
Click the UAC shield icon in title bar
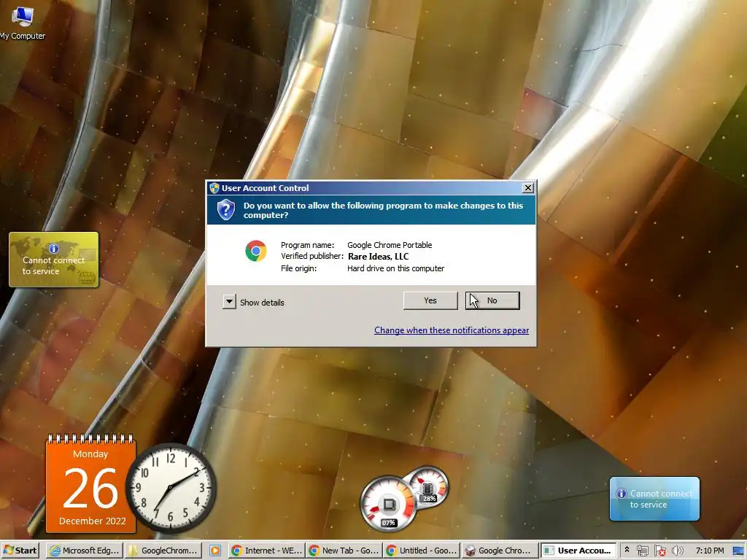[x=214, y=188]
